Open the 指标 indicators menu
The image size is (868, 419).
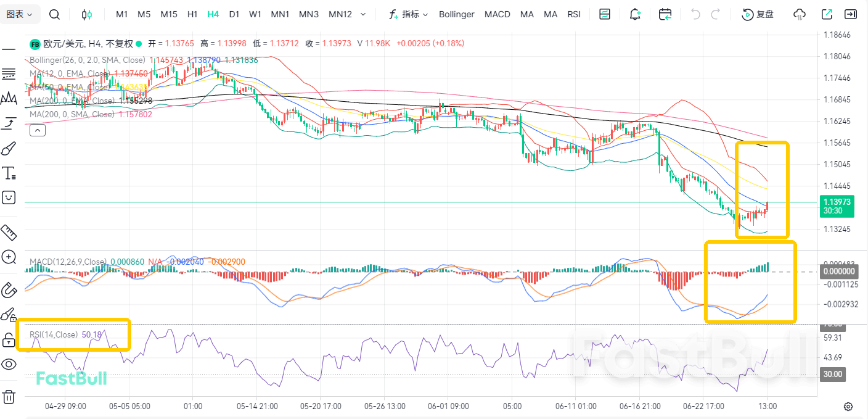click(408, 14)
